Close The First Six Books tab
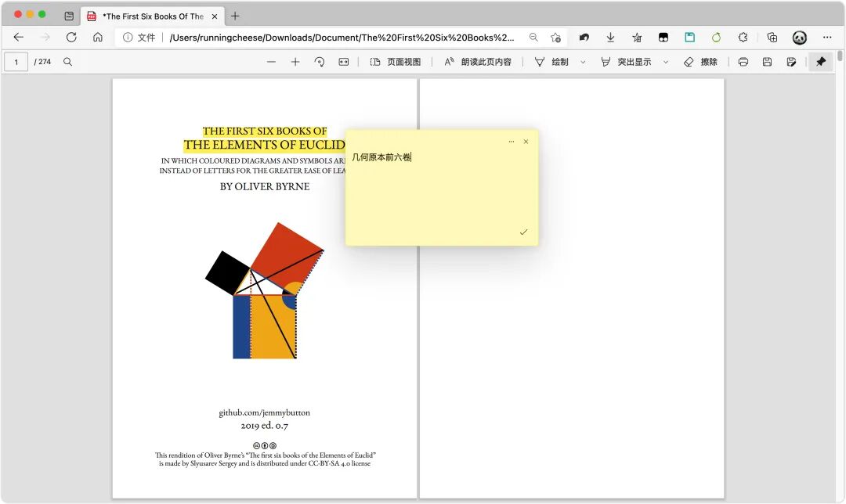Image resolution: width=846 pixels, height=504 pixels. [214, 16]
